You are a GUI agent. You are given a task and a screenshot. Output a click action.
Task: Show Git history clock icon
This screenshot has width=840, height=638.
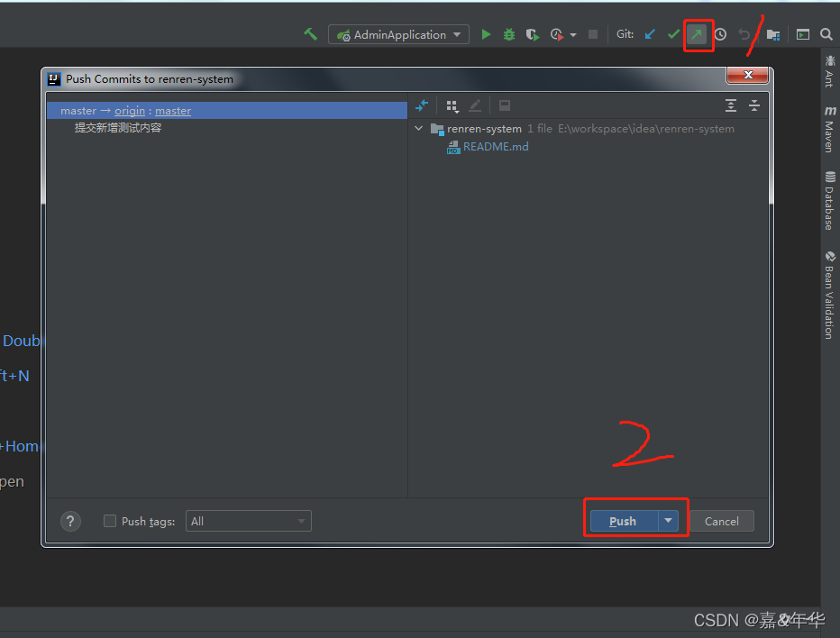720,35
